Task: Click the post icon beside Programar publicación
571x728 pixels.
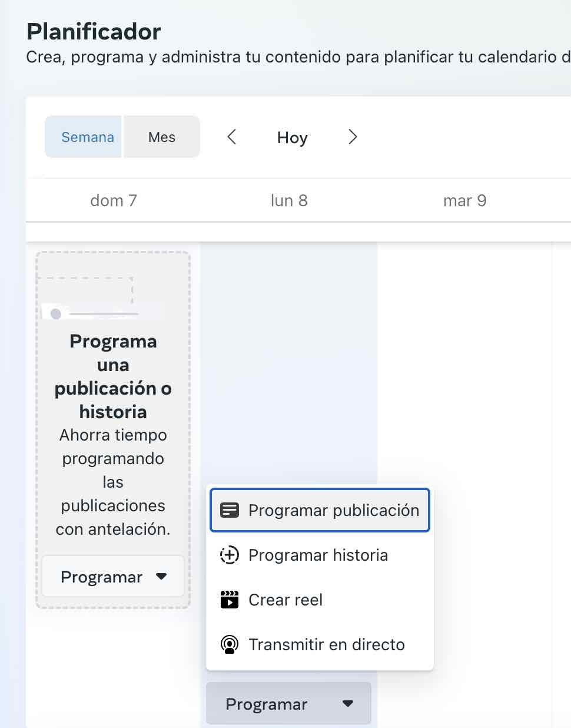Action: point(230,510)
